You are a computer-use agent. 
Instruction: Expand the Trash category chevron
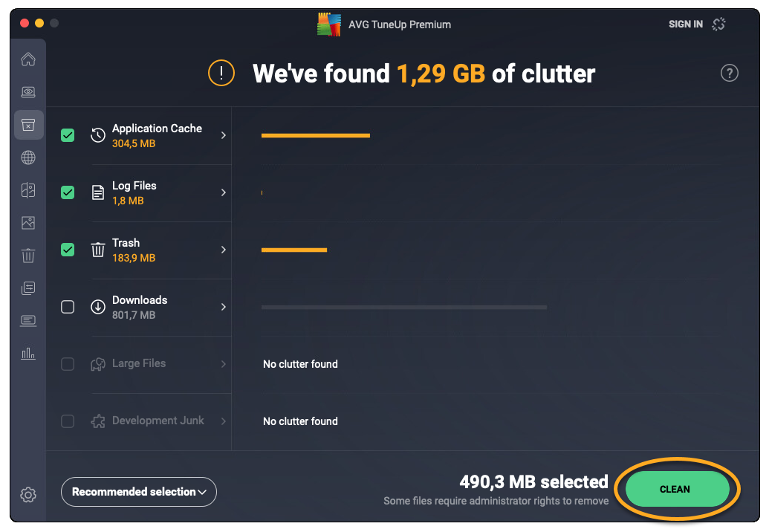point(223,250)
